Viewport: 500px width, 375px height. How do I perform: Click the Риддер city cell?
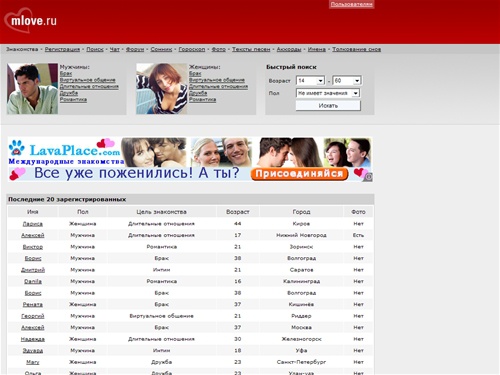(301, 316)
